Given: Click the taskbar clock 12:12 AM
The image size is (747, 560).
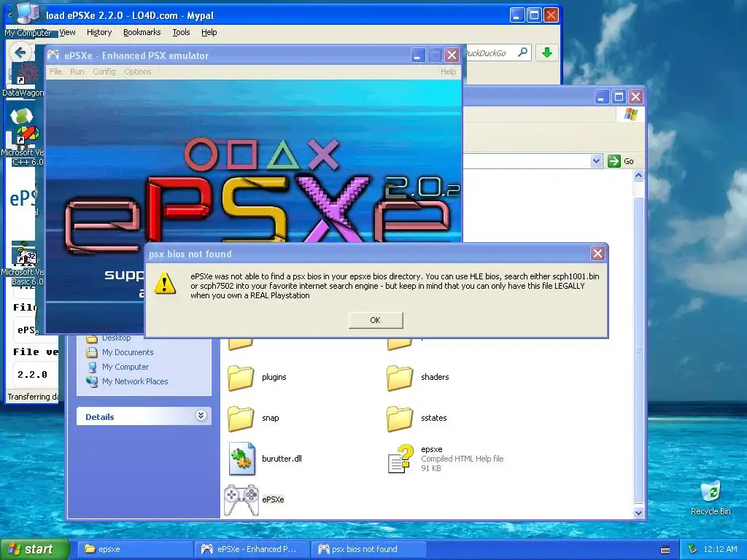Looking at the screenshot, I should [x=720, y=549].
